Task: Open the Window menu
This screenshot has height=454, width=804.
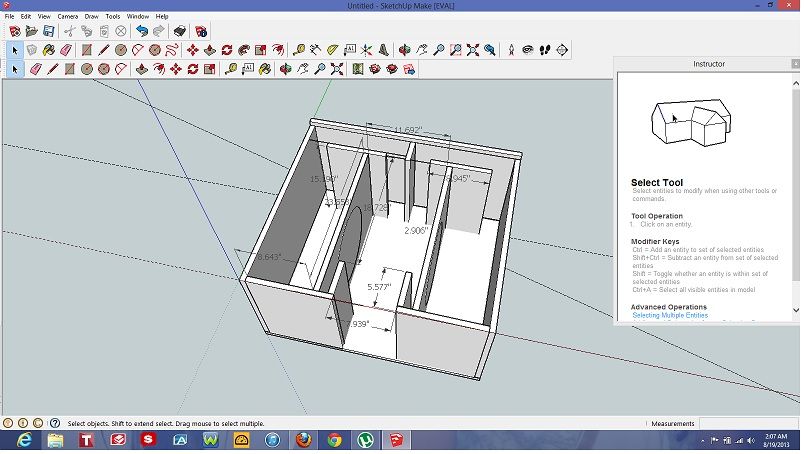Action: 138,17
